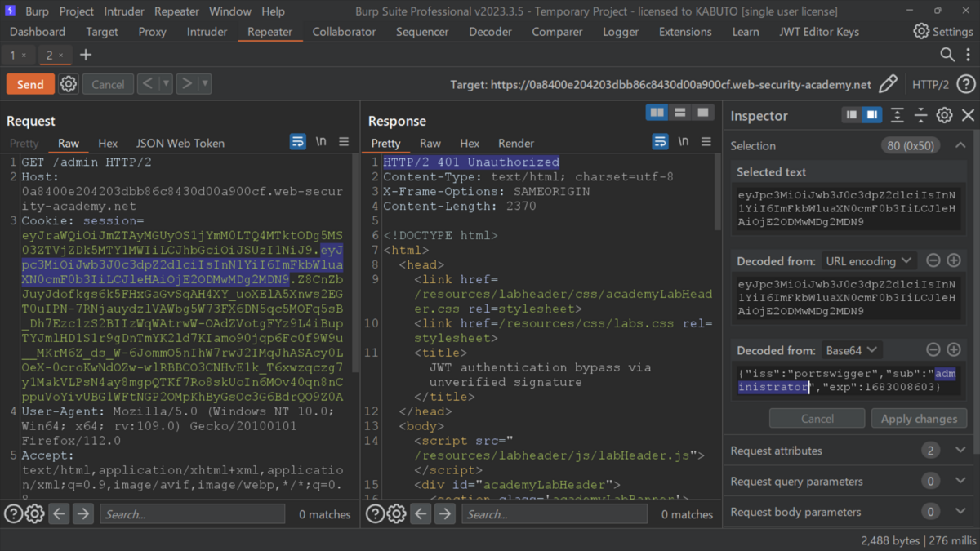Open the JSON Web Token request tab

pyautogui.click(x=180, y=143)
